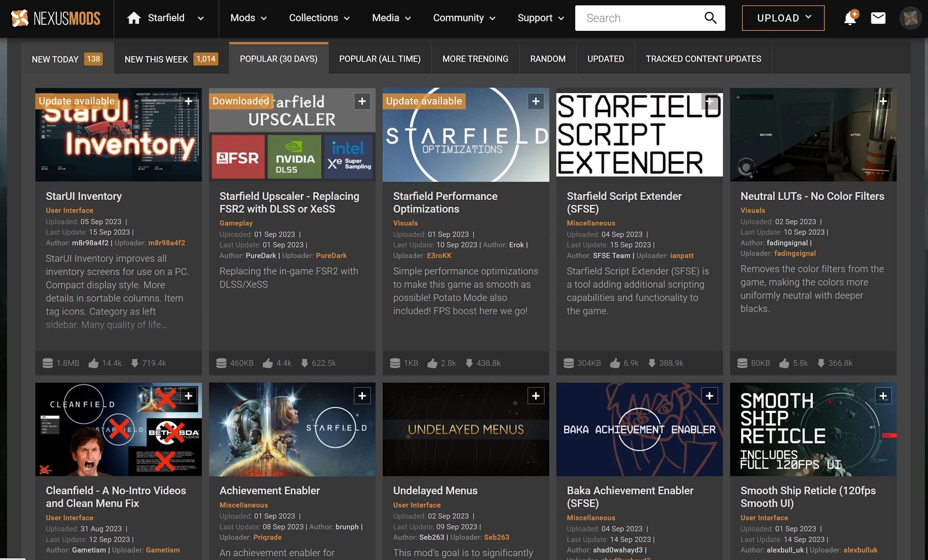
Task: Click plus icon on Starfield Upscaler card
Action: pyautogui.click(x=362, y=101)
